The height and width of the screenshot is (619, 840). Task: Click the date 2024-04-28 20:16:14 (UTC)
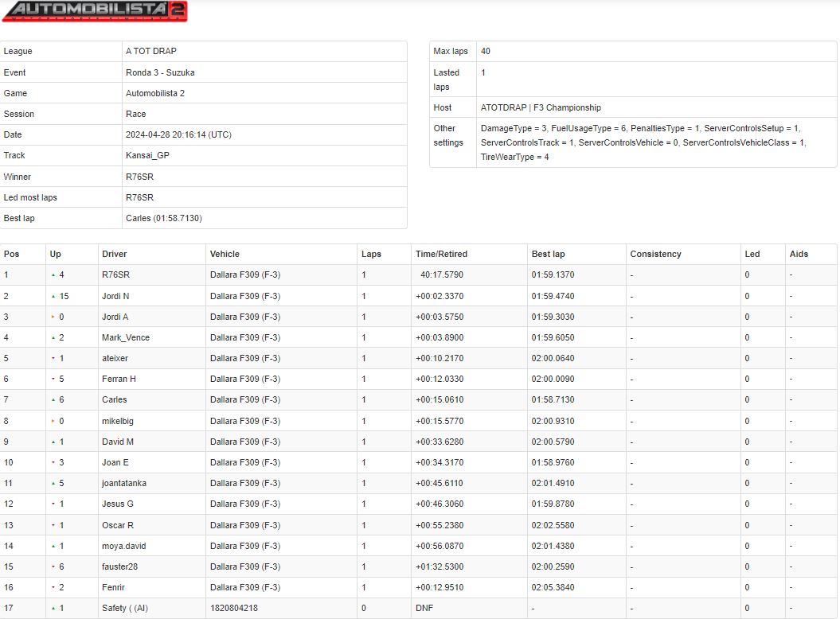(178, 134)
